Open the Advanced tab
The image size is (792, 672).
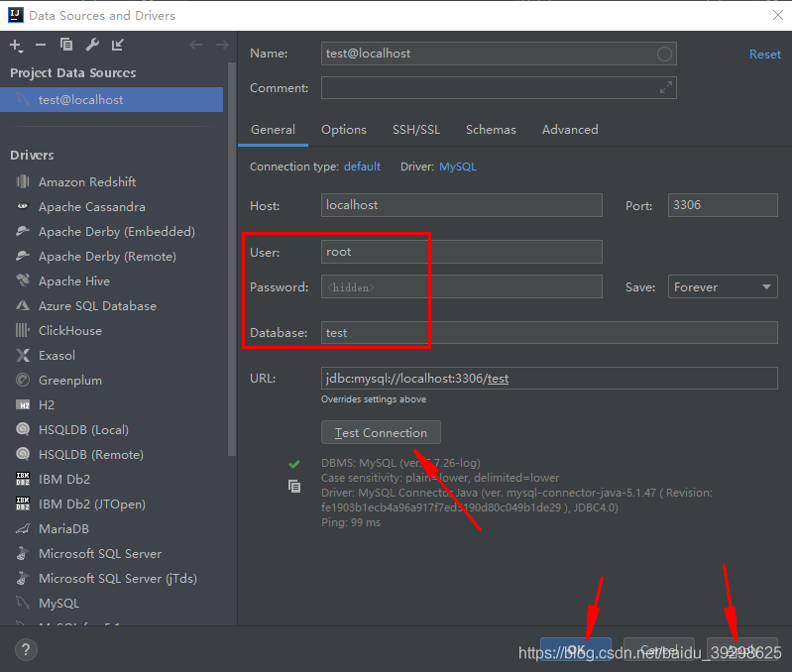click(x=569, y=130)
